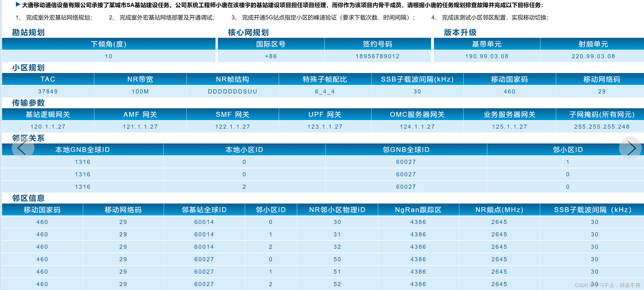The image size is (644, 290).
Task: Select AMF 网关 121.1.1.27
Action: (x=140, y=126)
